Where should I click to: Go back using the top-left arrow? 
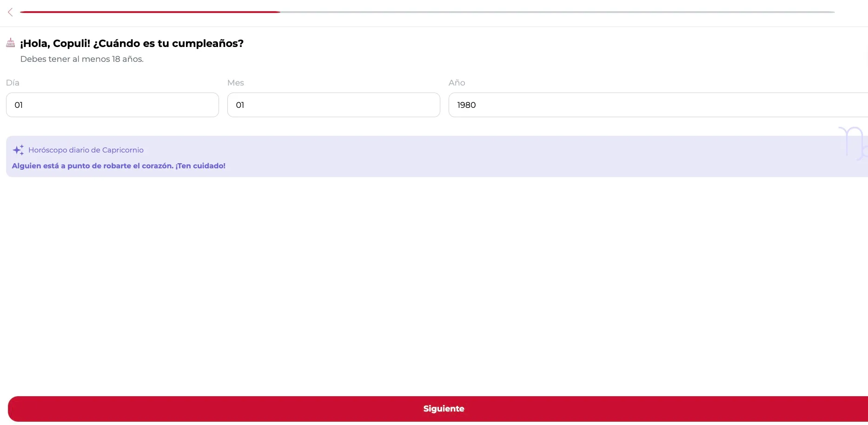tap(10, 12)
